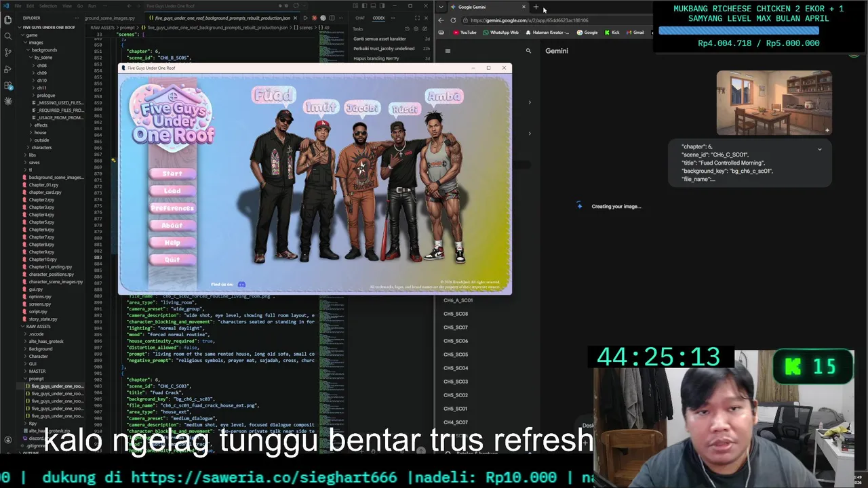Click Split Editor icon in editor toolbar
The width and height of the screenshot is (868, 488).
pos(332,18)
